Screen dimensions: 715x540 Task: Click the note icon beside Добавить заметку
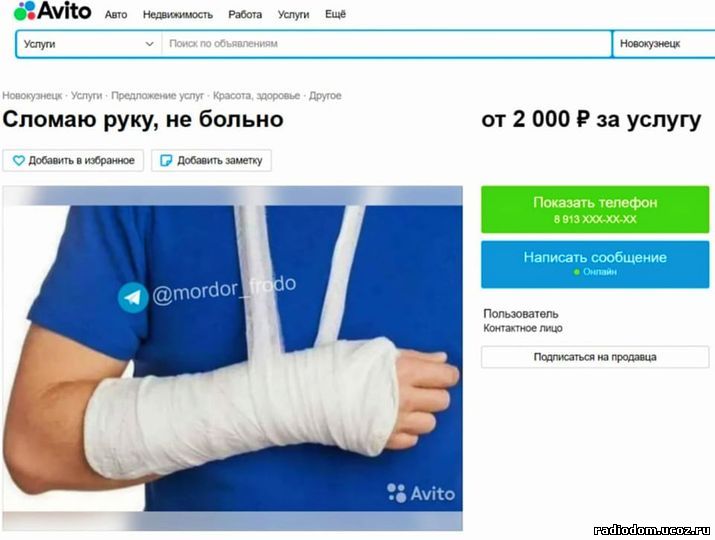166,161
